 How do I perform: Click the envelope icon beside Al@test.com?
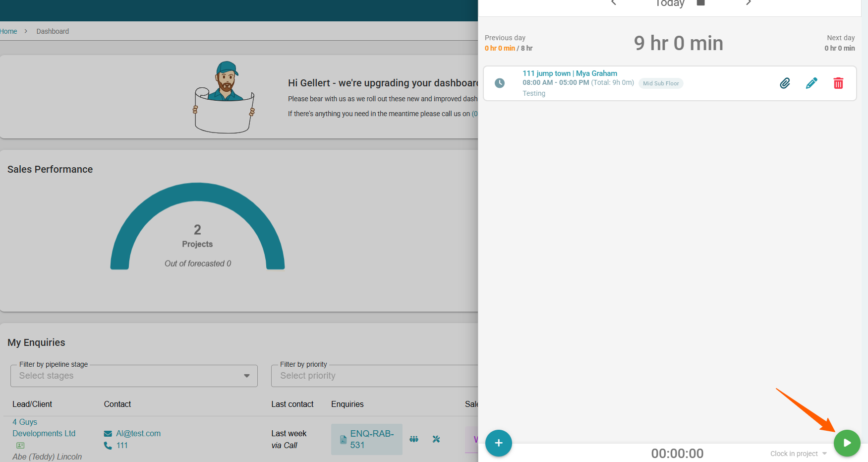tap(108, 434)
